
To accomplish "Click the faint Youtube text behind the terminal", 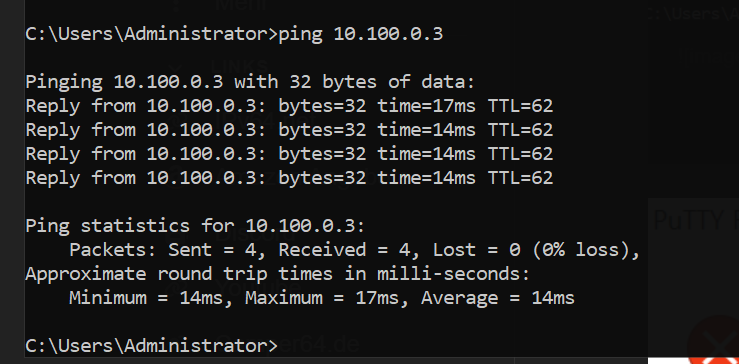I will (x=258, y=286).
